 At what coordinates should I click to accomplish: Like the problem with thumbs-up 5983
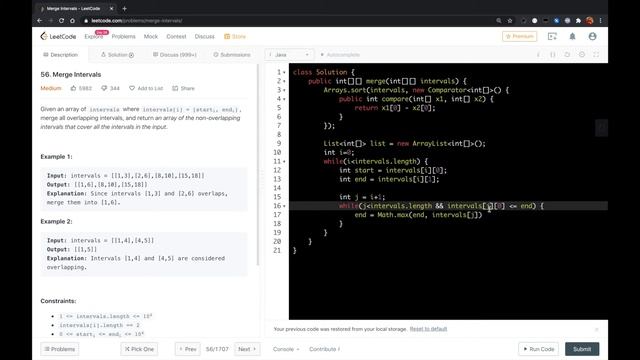coord(81,88)
